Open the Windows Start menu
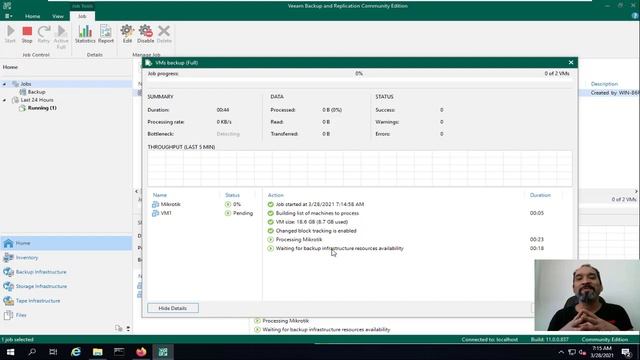The width and height of the screenshot is (640, 360). [10, 352]
